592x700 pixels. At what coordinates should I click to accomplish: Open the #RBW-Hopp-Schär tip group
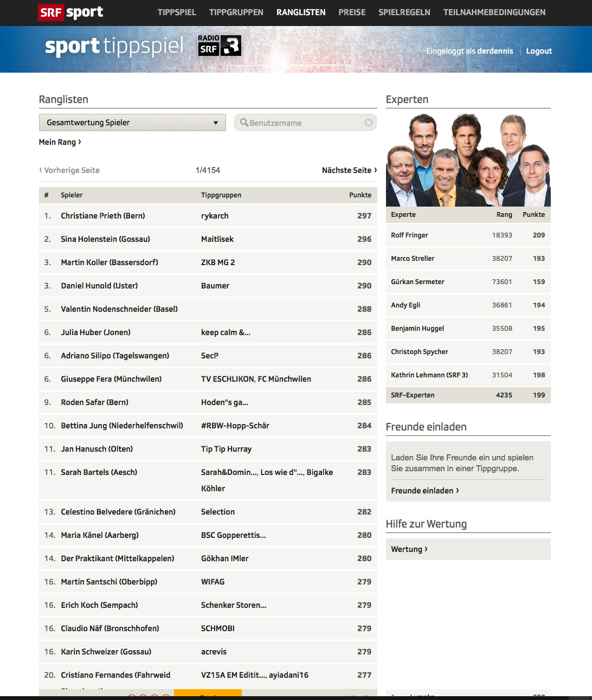point(235,426)
